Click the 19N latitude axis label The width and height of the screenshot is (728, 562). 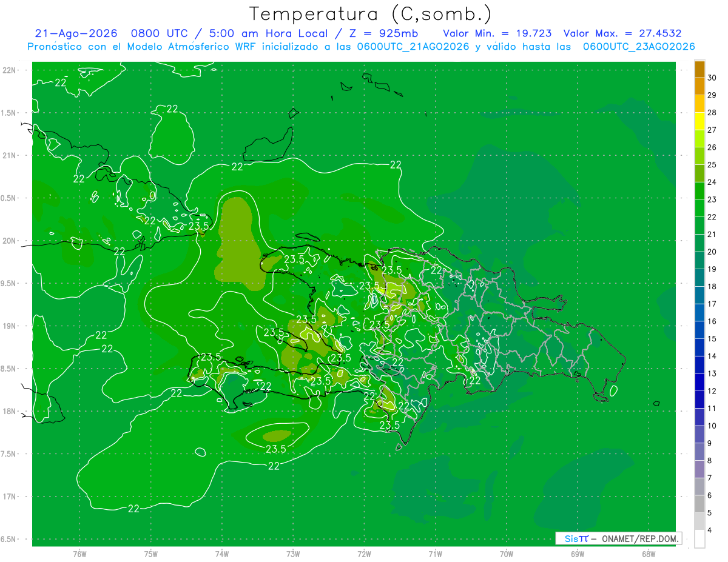click(10, 326)
